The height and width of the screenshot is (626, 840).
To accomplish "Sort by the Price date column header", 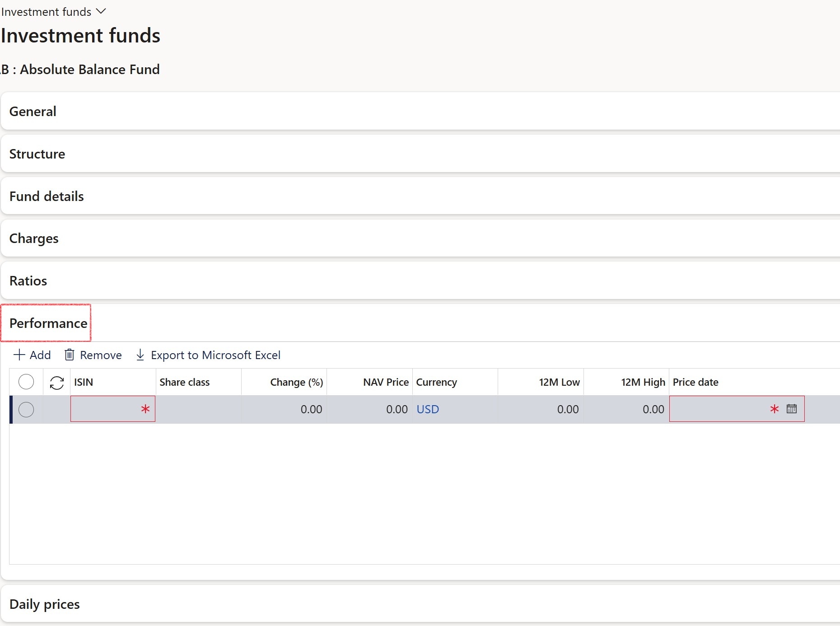I will pyautogui.click(x=737, y=382).
